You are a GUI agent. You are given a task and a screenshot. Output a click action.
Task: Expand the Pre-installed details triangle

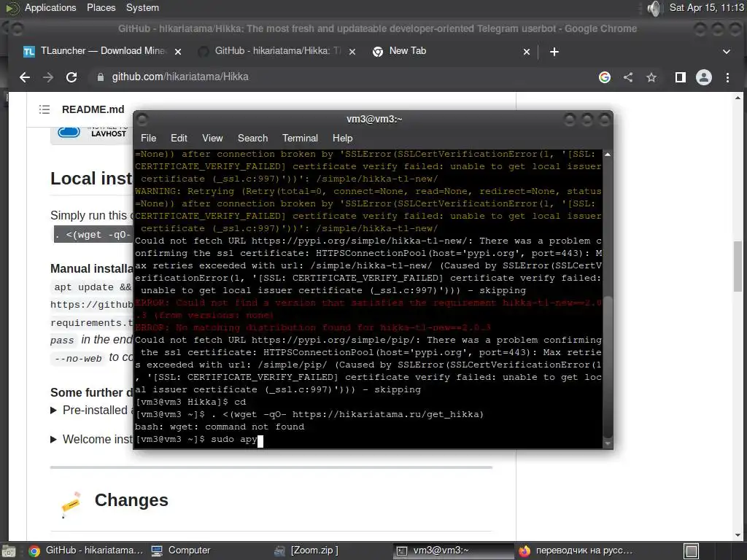(53, 411)
